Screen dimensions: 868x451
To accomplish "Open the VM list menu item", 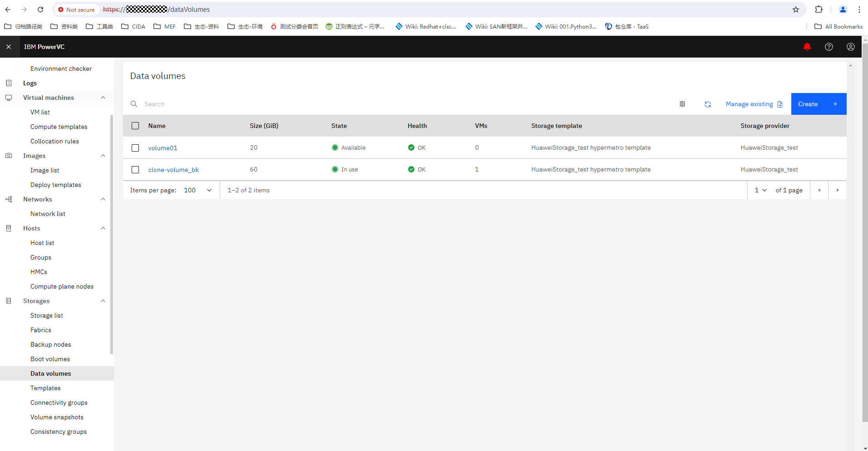I will (40, 112).
